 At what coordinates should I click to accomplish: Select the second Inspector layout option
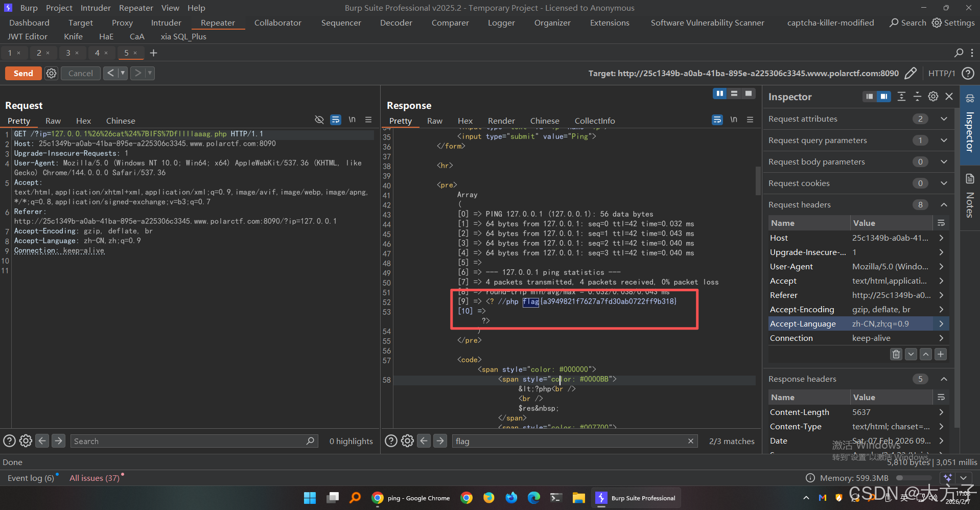click(x=883, y=97)
